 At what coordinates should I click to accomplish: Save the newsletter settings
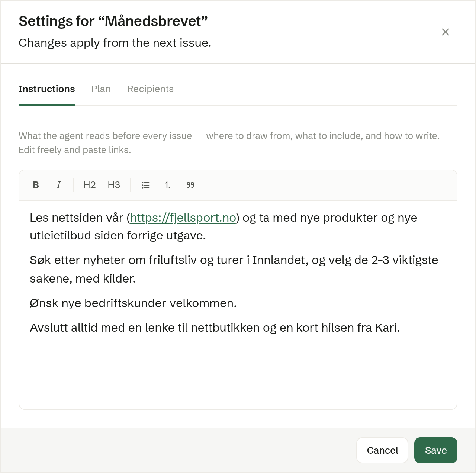[x=436, y=450]
